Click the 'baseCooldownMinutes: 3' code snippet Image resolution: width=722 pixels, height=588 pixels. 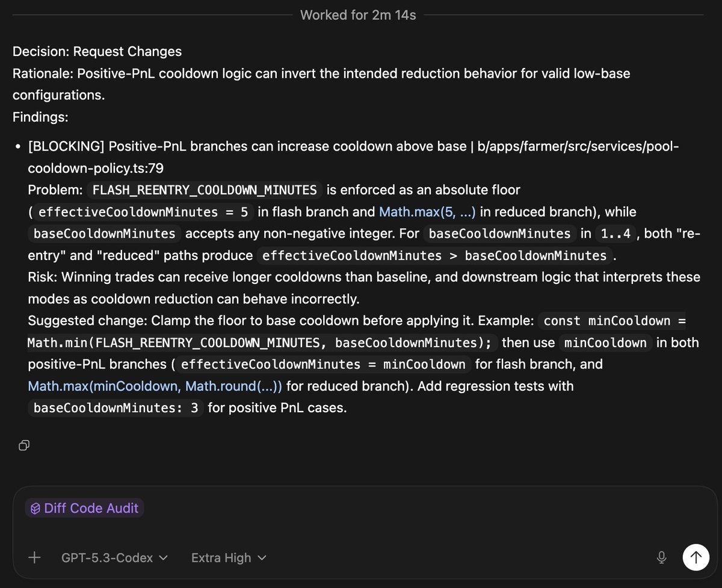[x=116, y=407]
